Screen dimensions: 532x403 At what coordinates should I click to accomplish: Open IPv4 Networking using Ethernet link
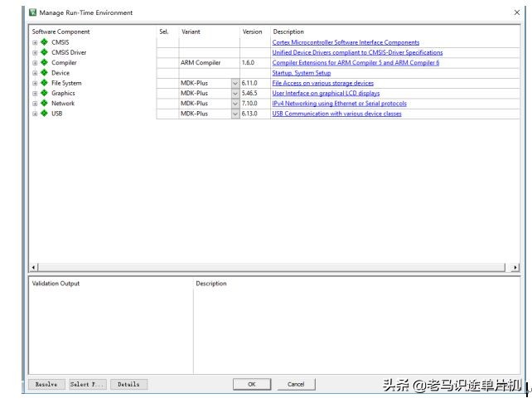(x=339, y=104)
